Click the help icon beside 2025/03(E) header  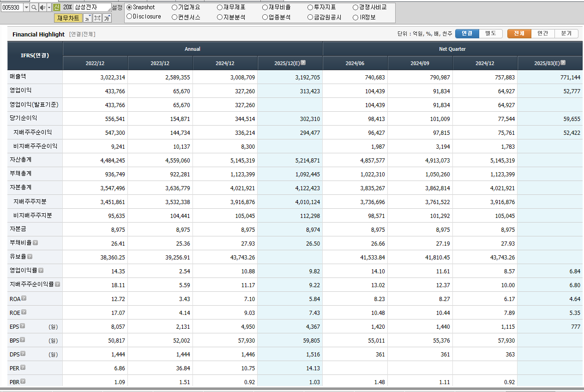point(563,63)
